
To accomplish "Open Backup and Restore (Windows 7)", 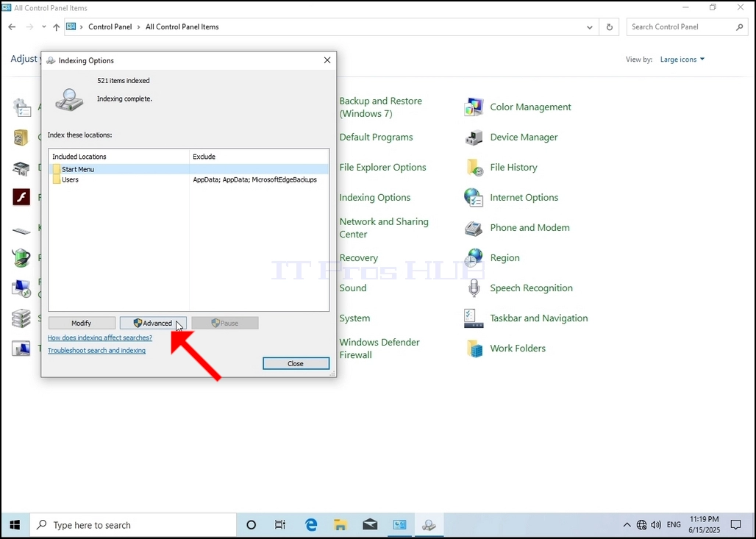I will click(380, 107).
